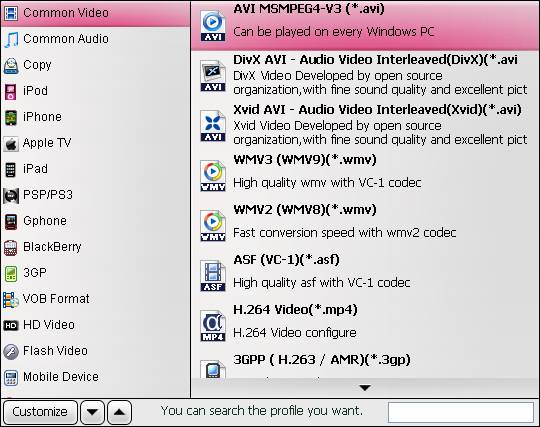This screenshot has height=427, width=540.
Task: Click the PSP/PS3 console icon
Action: pyautogui.click(x=11, y=196)
